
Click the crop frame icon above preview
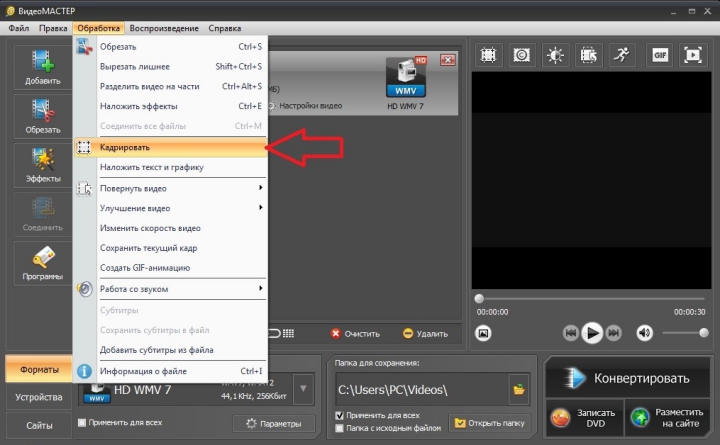click(488, 54)
